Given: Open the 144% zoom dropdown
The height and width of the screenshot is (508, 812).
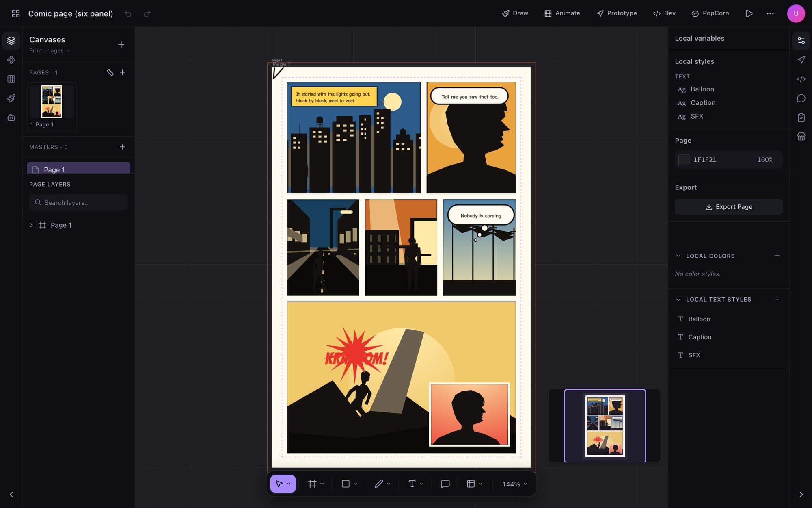Looking at the screenshot, I should click(x=515, y=484).
